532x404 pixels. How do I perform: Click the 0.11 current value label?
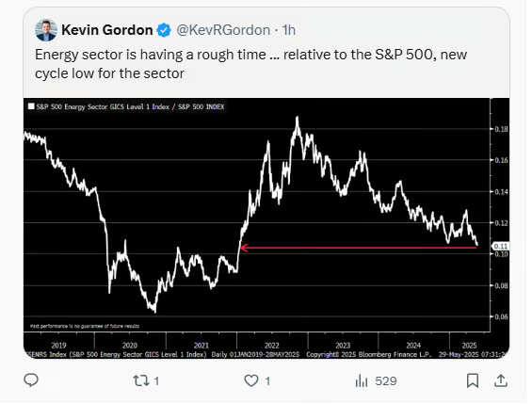(500, 247)
